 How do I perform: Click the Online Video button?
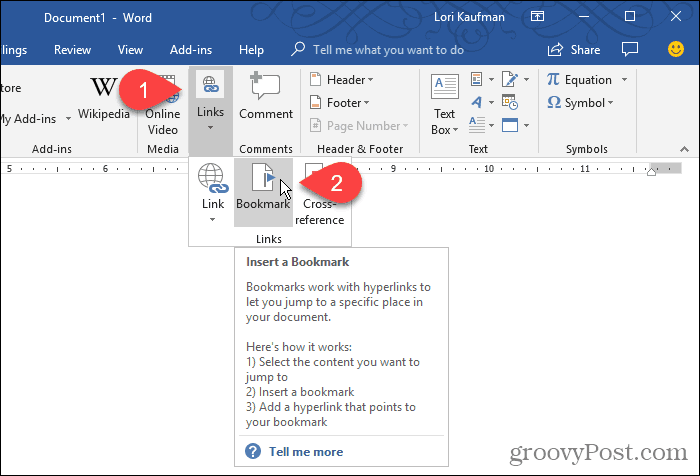pyautogui.click(x=163, y=106)
